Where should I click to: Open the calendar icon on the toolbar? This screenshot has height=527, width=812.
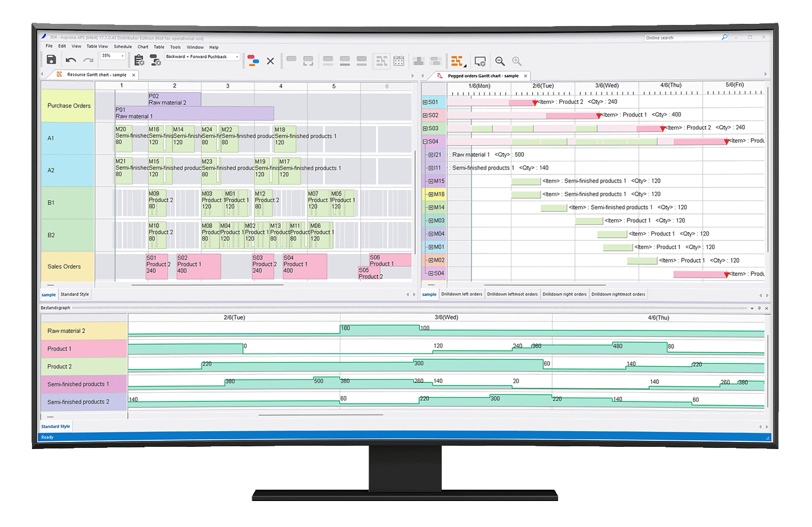click(399, 60)
